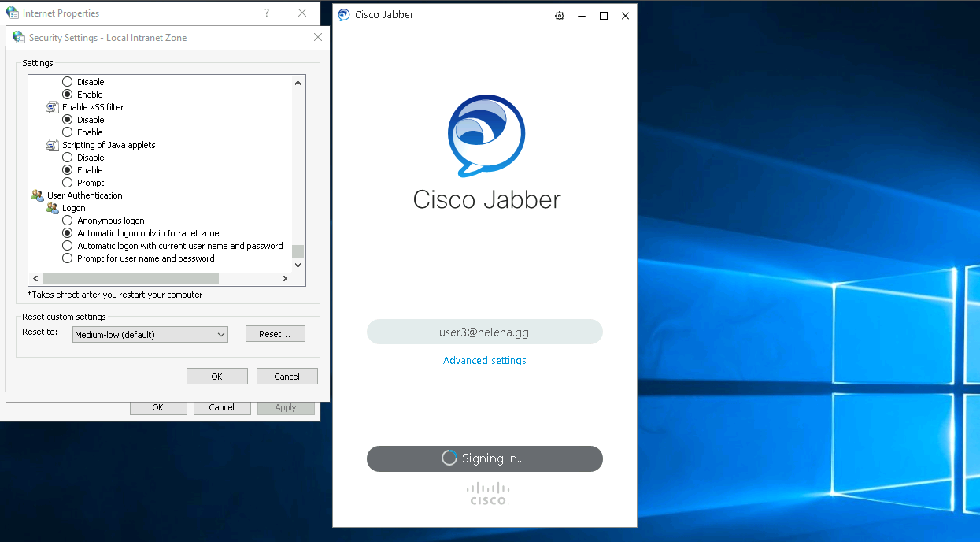Select Anonymous logon option

coord(68,221)
